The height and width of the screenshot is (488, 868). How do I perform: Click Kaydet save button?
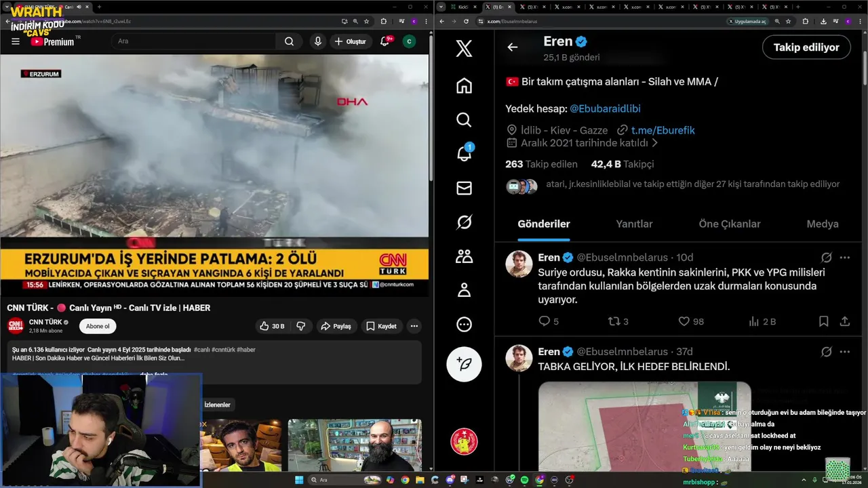click(x=381, y=326)
